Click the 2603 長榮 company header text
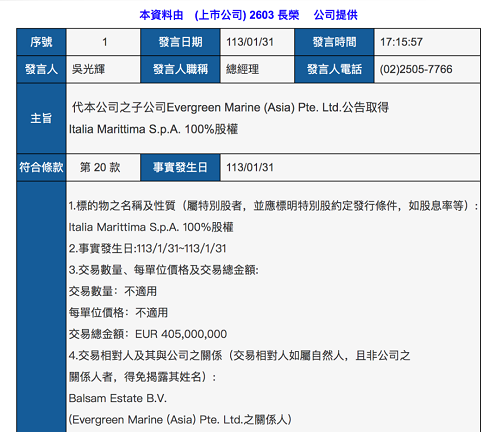 point(274,15)
